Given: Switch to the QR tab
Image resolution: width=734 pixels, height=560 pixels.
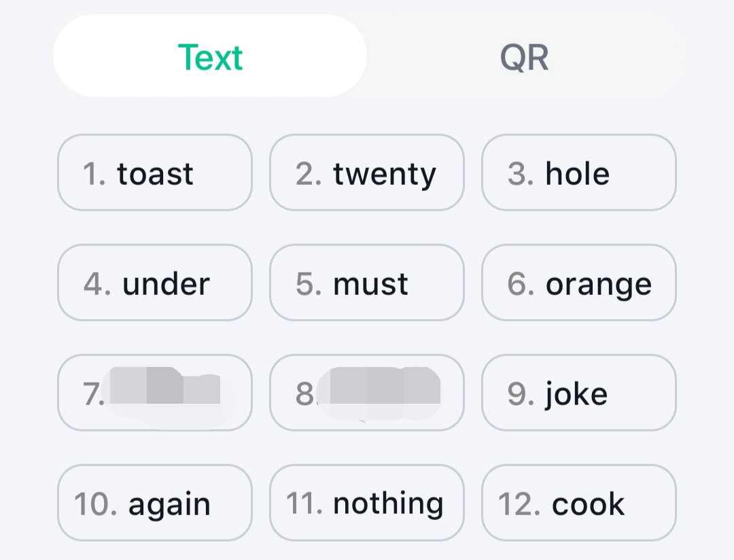Looking at the screenshot, I should [x=524, y=56].
